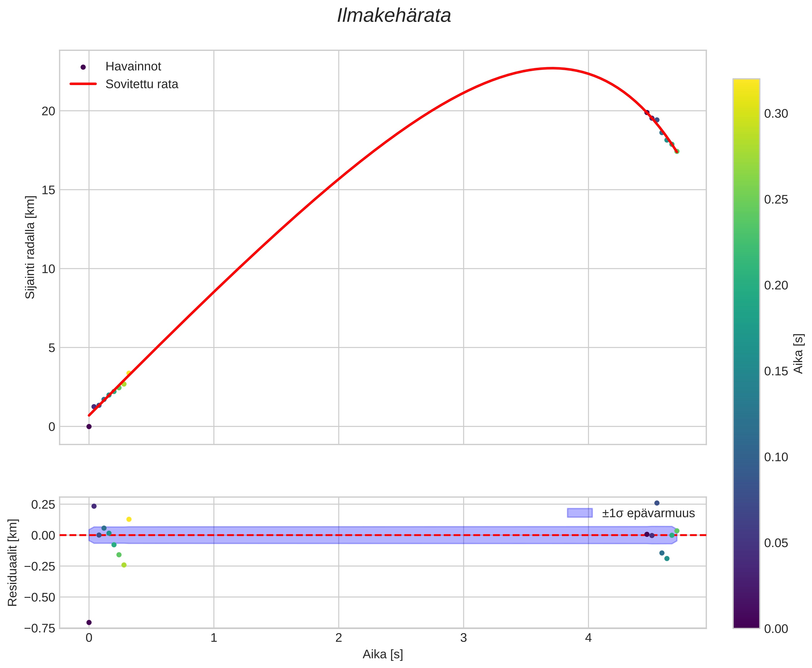Click the yellow residual point in lower plot
812x668 pixels.
(129, 519)
